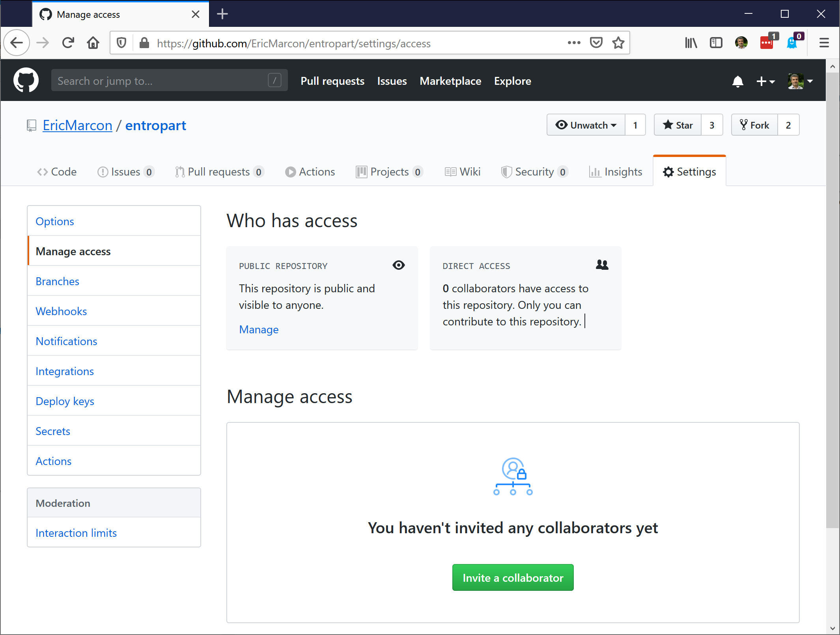This screenshot has height=635, width=840.
Task: Open the red extension with badge 1
Action: 768,41
